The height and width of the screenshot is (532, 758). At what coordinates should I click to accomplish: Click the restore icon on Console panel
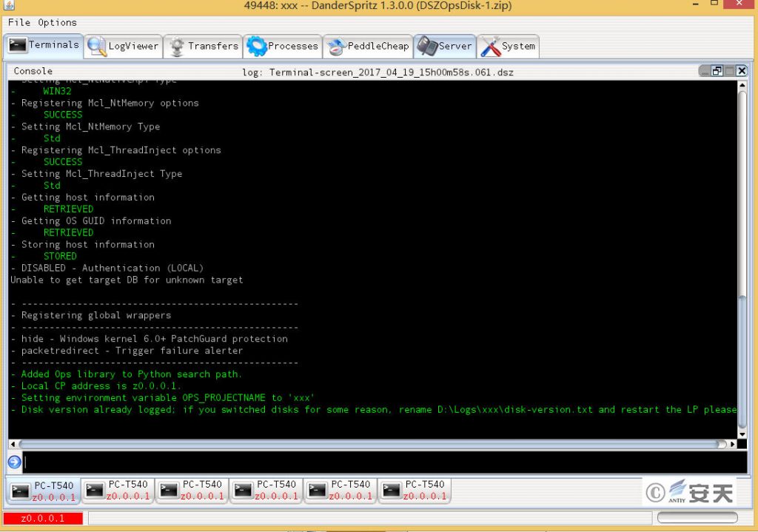(x=717, y=71)
